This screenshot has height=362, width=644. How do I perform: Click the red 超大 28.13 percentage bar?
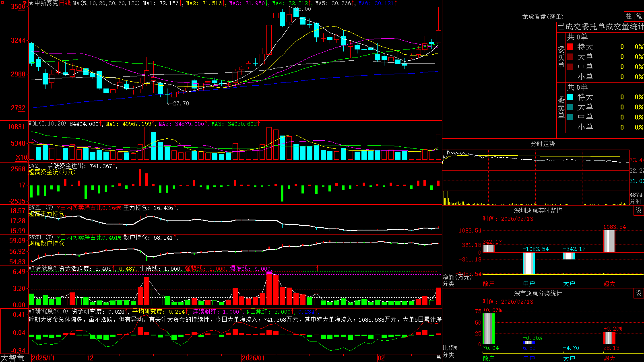609,338
